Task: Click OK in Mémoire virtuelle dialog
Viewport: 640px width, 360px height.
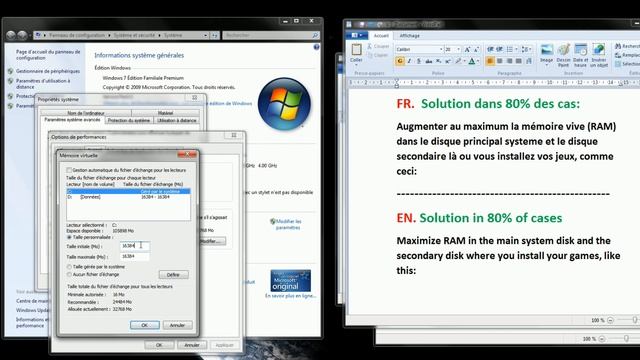Action: point(145,325)
